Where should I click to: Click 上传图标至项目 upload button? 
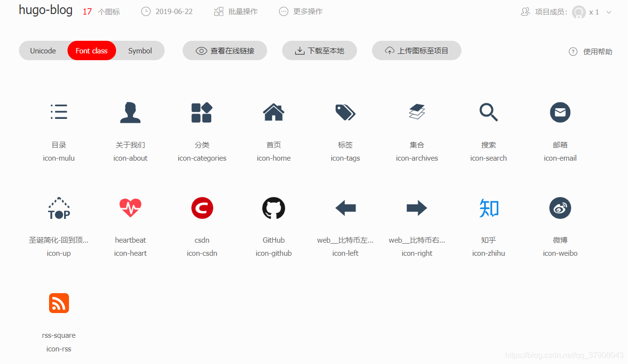point(417,50)
